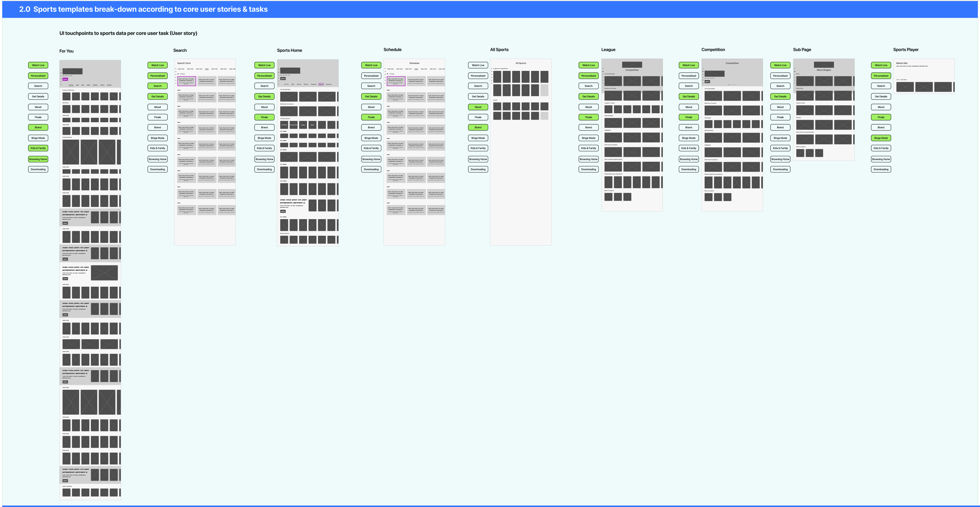
Task: Click Personalised tag in Sports Player column
Action: pyautogui.click(x=881, y=76)
